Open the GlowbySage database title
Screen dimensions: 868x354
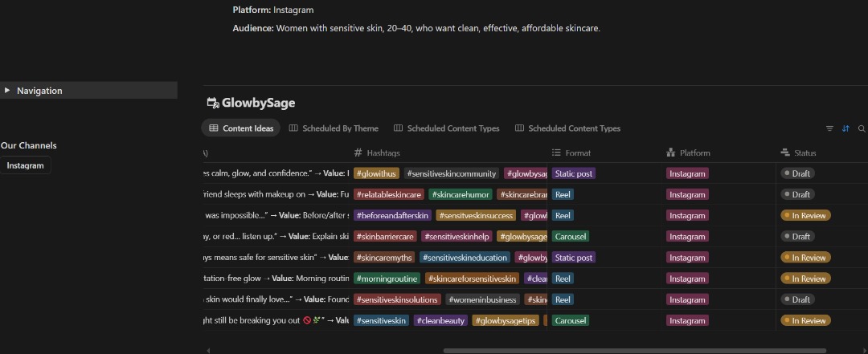(258, 102)
